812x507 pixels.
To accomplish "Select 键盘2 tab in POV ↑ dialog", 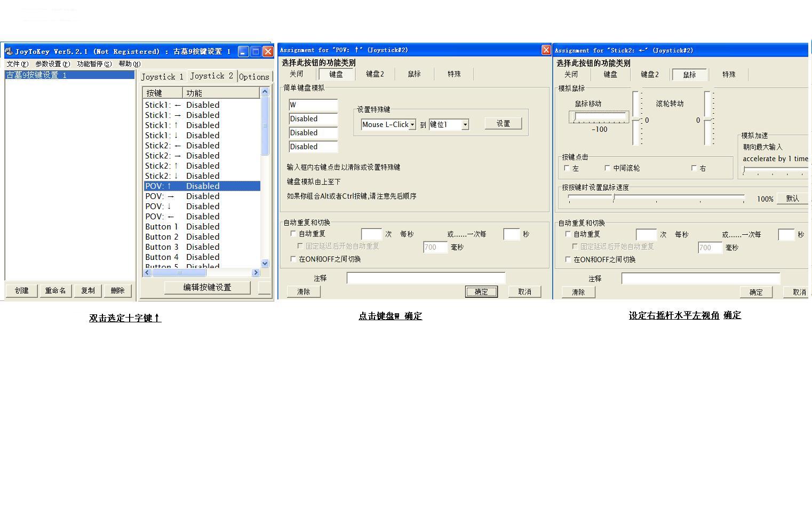I will (x=375, y=74).
